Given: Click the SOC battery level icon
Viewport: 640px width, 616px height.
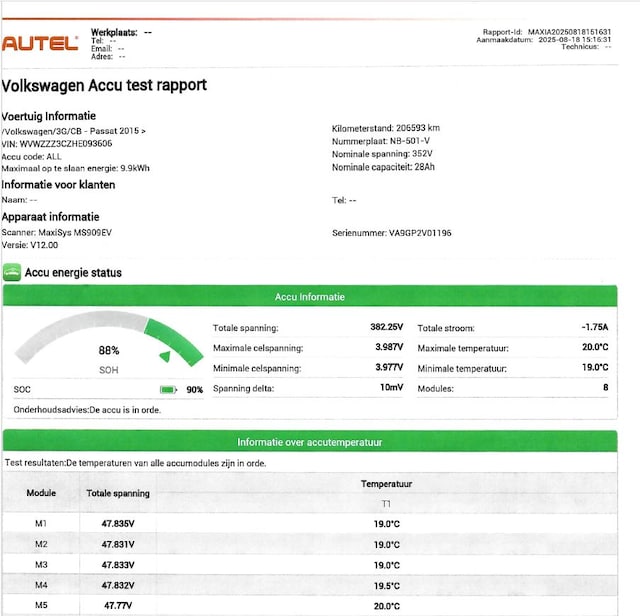Looking at the screenshot, I should [168, 390].
